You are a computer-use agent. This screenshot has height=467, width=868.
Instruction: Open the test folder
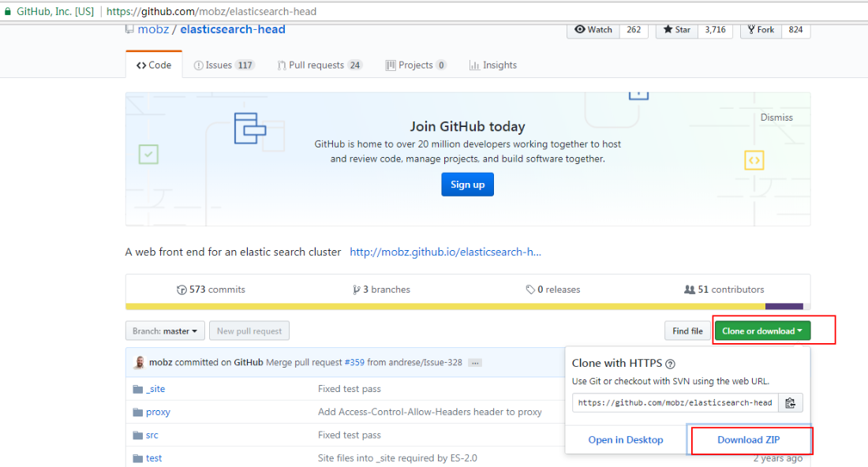(154, 458)
